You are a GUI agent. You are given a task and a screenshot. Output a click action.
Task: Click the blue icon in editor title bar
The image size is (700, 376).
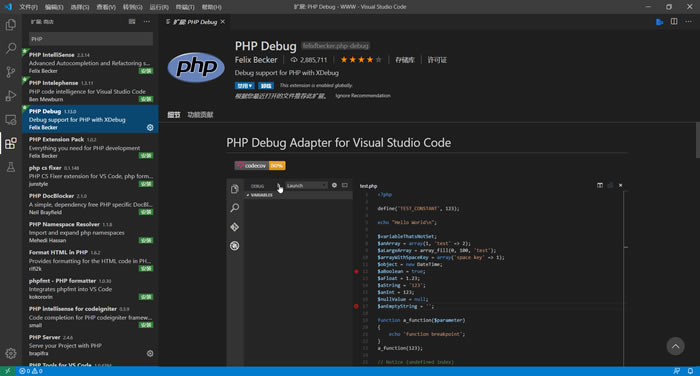659,21
